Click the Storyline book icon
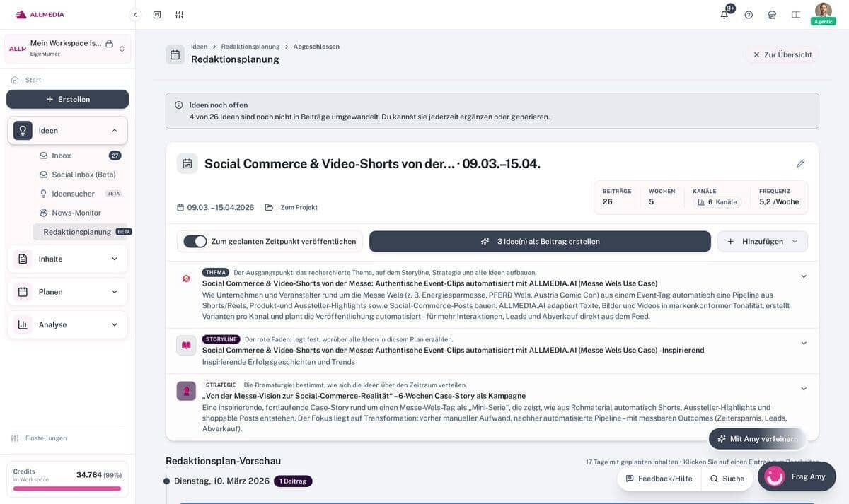 pyautogui.click(x=186, y=345)
